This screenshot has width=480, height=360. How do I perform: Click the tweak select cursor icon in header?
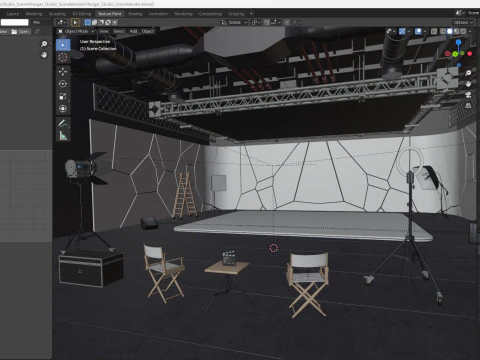pos(75,22)
